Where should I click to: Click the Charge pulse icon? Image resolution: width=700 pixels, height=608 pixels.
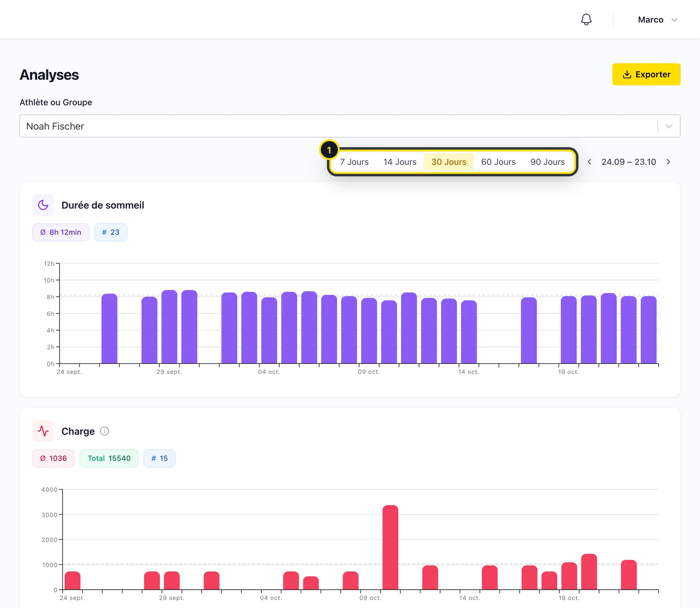pos(43,431)
